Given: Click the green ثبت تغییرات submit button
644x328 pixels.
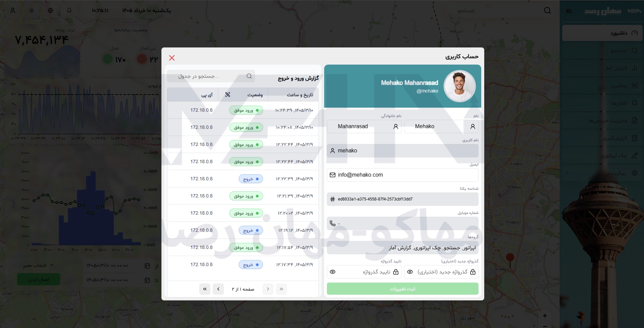Looking at the screenshot, I should [x=403, y=289].
